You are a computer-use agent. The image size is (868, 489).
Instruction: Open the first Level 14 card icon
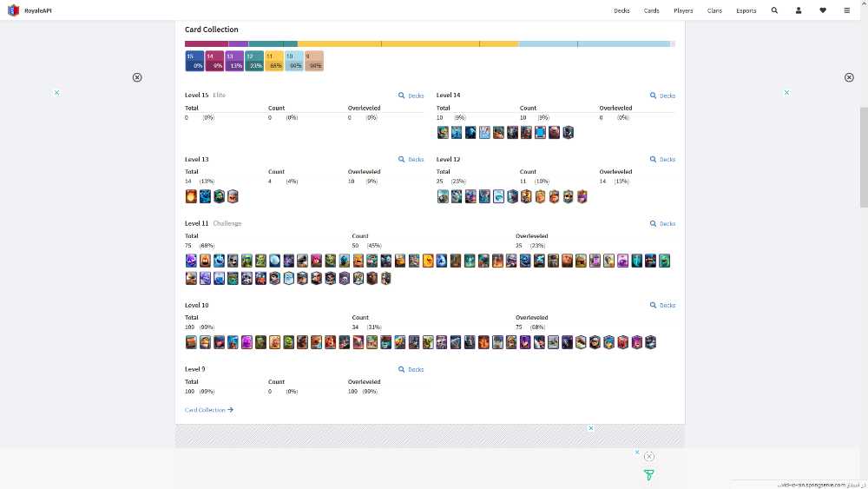[443, 132]
